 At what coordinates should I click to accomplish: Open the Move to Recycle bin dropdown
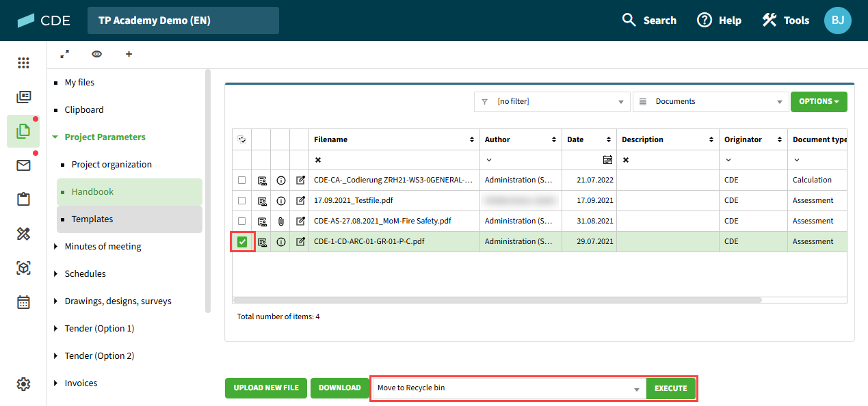[x=508, y=388]
